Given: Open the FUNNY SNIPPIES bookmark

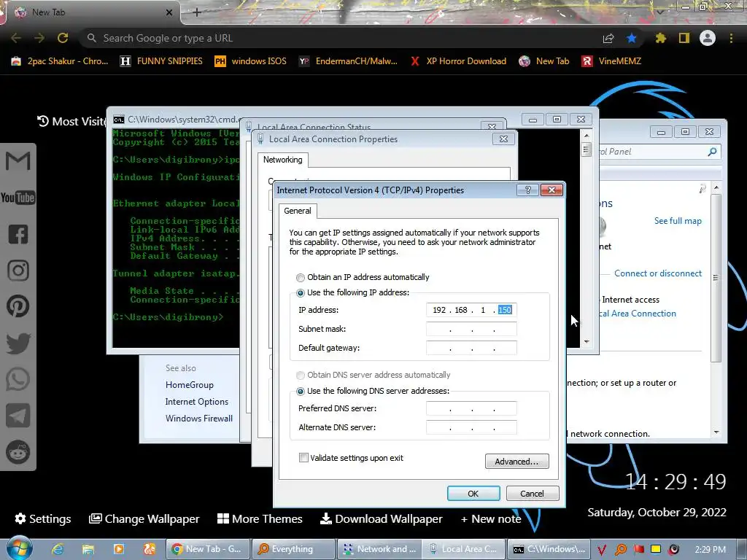Looking at the screenshot, I should (x=162, y=61).
